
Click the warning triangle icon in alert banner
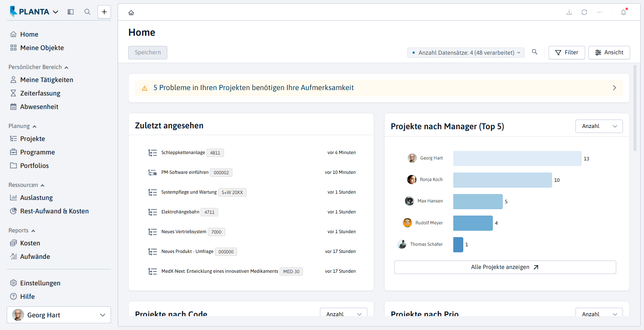(x=145, y=88)
